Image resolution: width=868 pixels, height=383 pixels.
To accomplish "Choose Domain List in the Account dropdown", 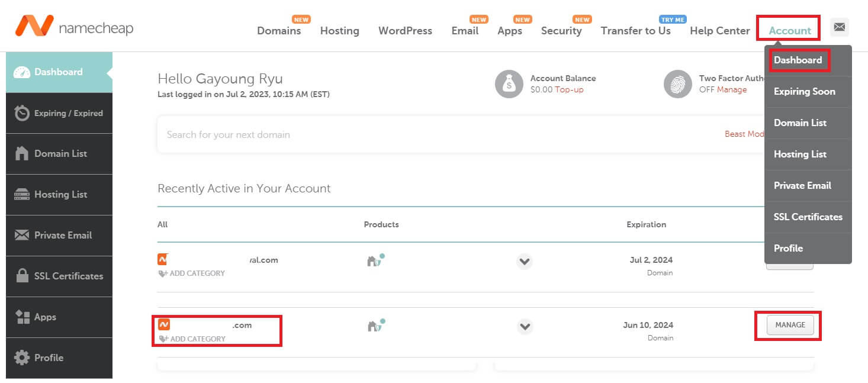I will [808, 123].
